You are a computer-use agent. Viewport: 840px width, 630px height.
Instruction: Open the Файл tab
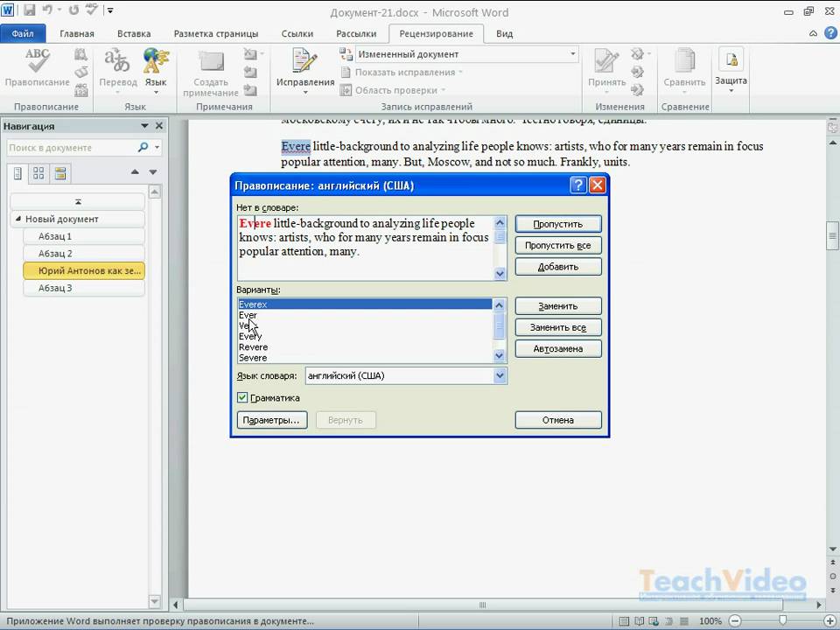pyautogui.click(x=23, y=33)
